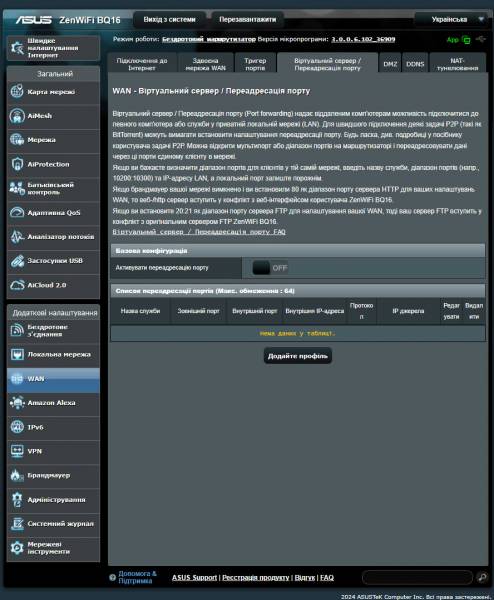Open the Amazon Alexa icon

pos(17,403)
